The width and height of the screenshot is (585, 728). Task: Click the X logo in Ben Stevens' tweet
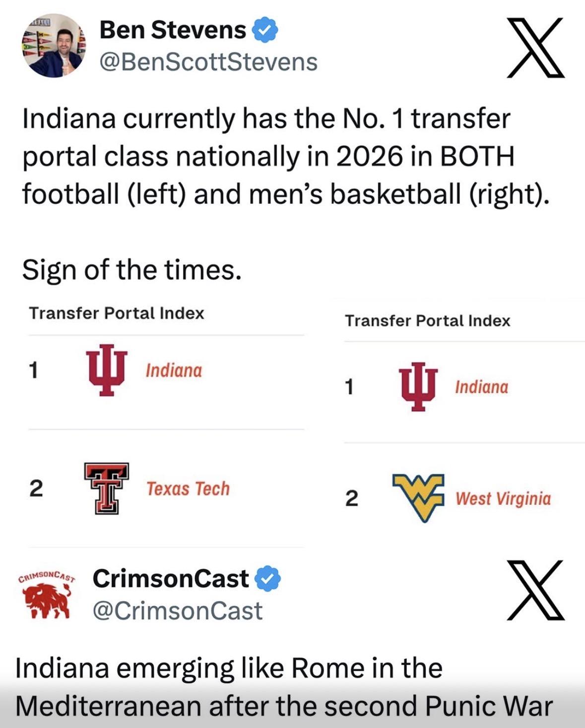(535, 48)
